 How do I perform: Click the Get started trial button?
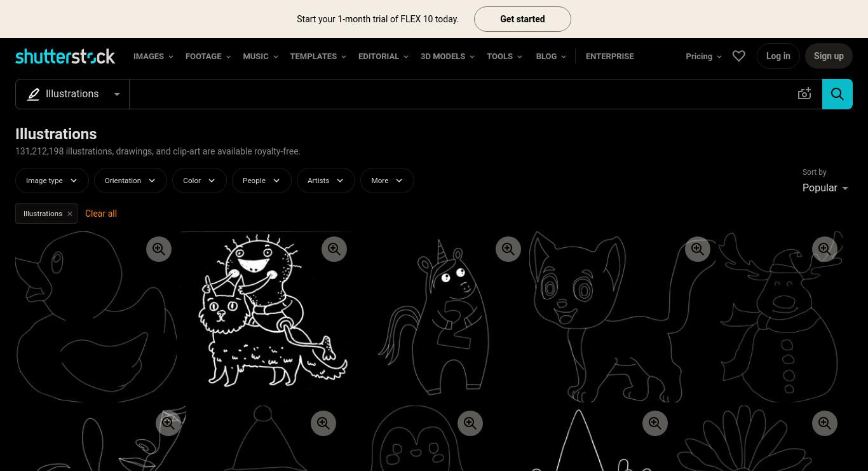522,19
